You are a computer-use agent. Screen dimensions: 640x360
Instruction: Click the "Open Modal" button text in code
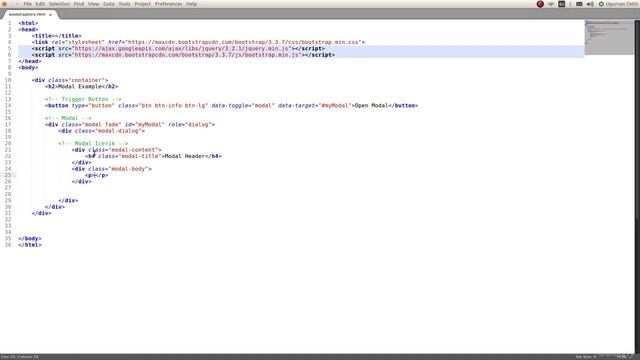(x=371, y=105)
